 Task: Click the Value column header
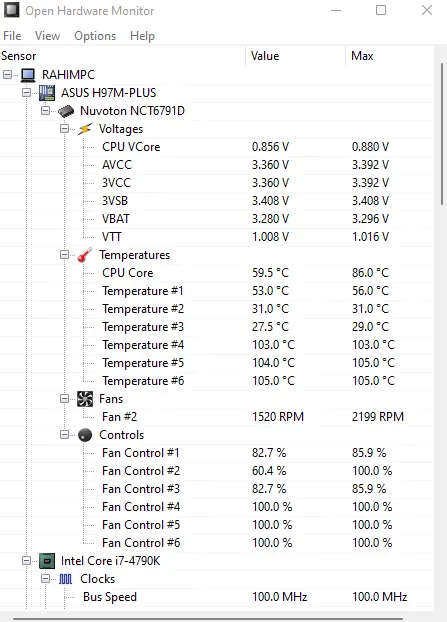click(x=296, y=56)
